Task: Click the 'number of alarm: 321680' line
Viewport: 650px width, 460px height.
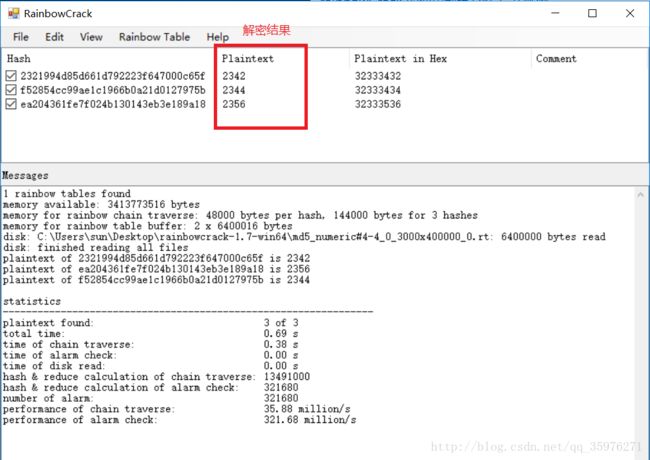Action: pyautogui.click(x=151, y=398)
